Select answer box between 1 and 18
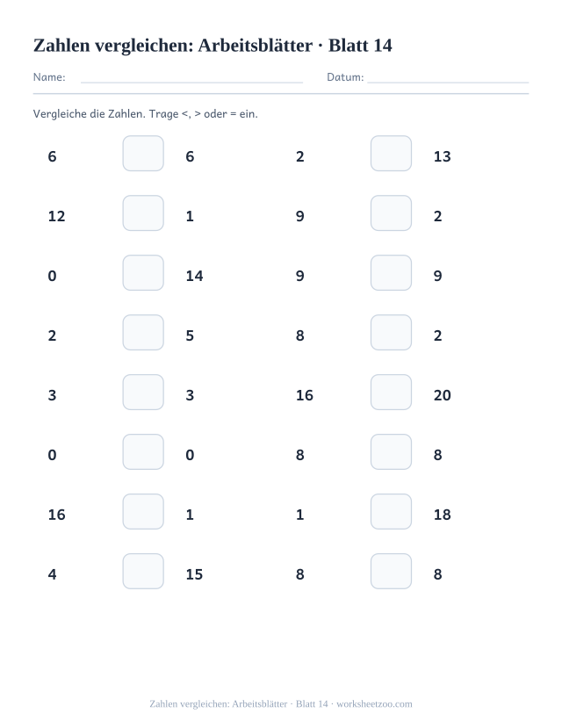Image resolution: width=562 pixels, height=728 pixels. tap(391, 512)
